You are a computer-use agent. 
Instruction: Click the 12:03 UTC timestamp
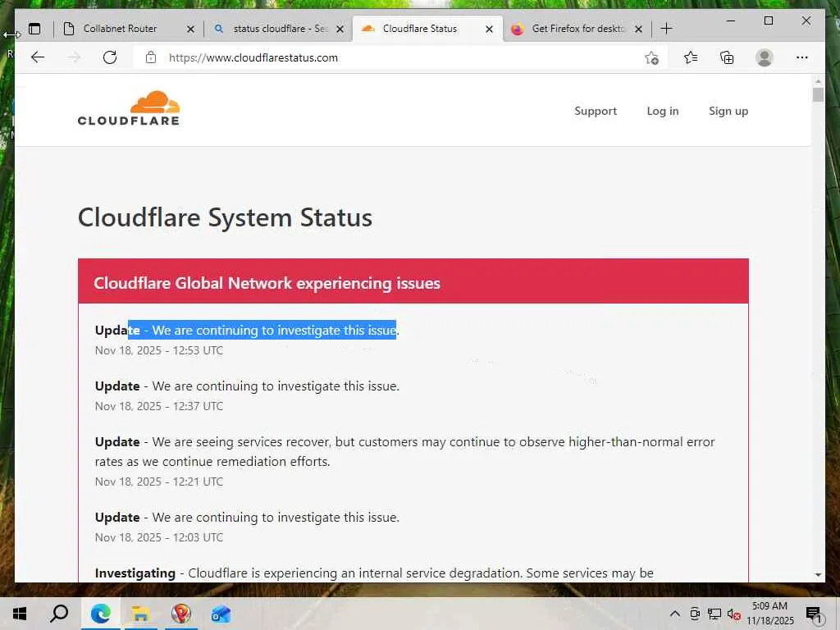158,537
